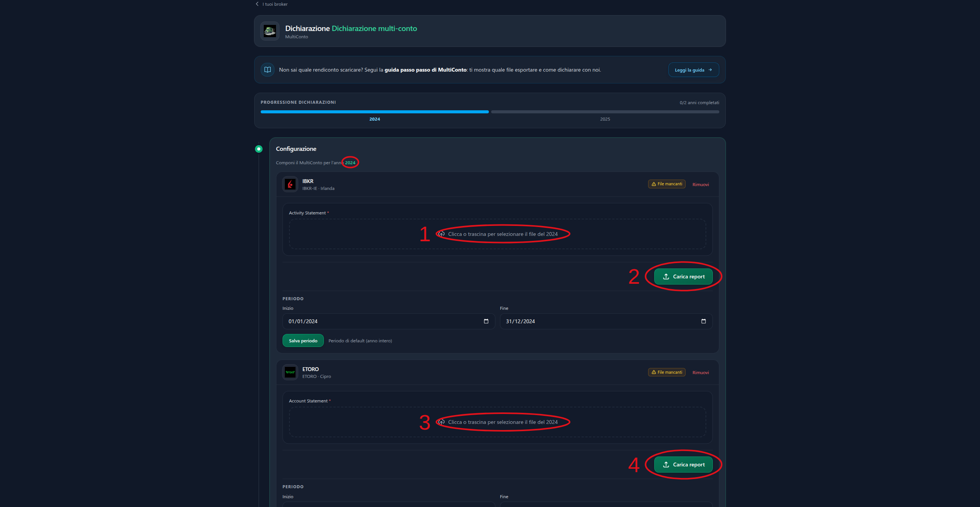Click the MultiConto header logo image
The height and width of the screenshot is (507, 980).
(x=270, y=31)
